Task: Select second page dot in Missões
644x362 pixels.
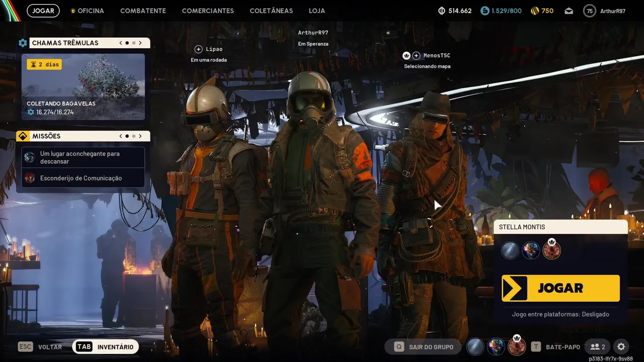Action: [x=134, y=136]
